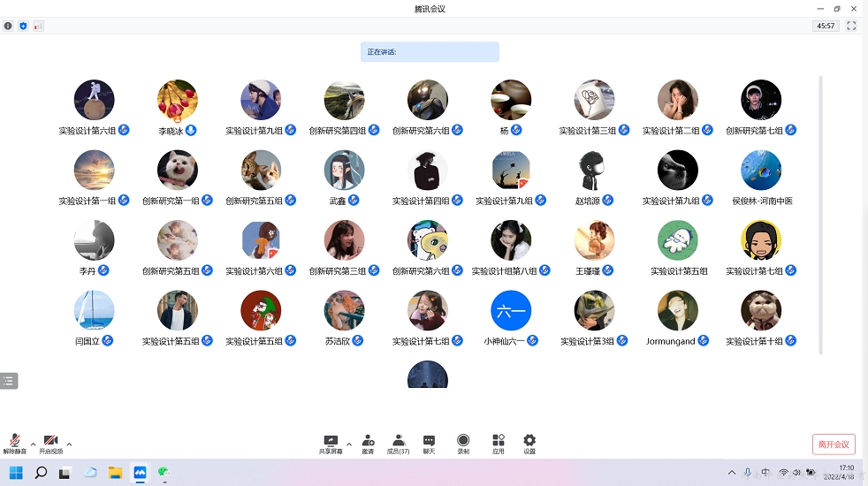Expand audio options arrow beside 解除静音
The height and width of the screenshot is (486, 868).
[34, 444]
